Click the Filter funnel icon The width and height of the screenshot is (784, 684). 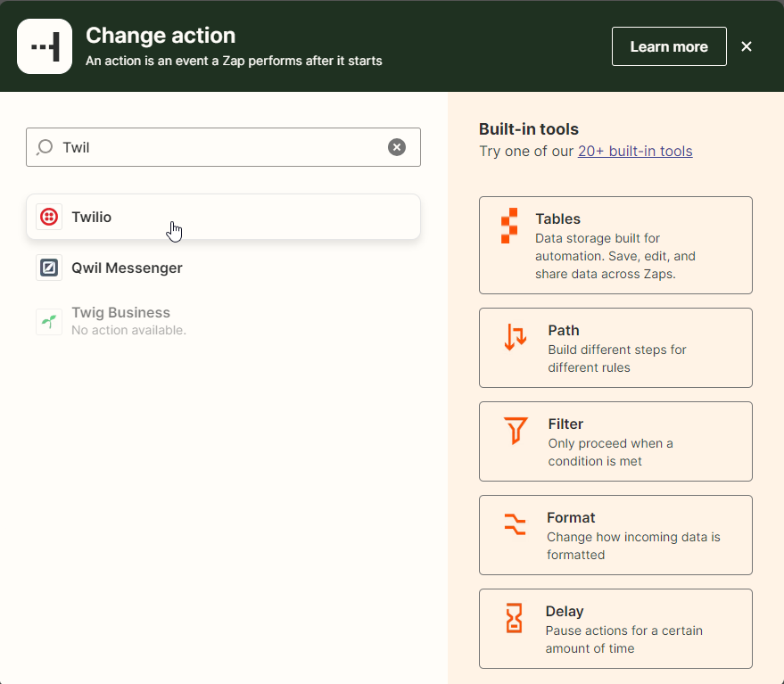point(516,431)
